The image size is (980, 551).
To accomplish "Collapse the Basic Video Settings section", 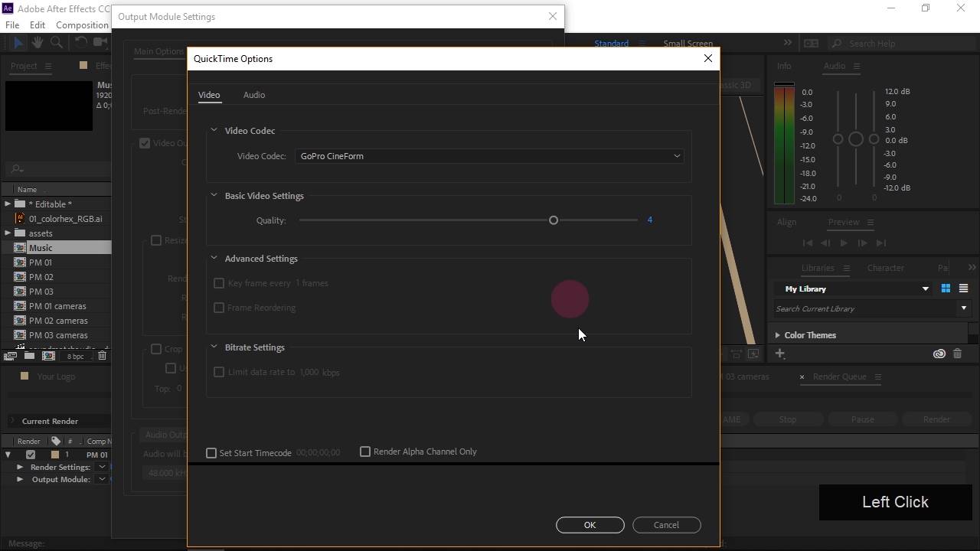I will point(214,195).
